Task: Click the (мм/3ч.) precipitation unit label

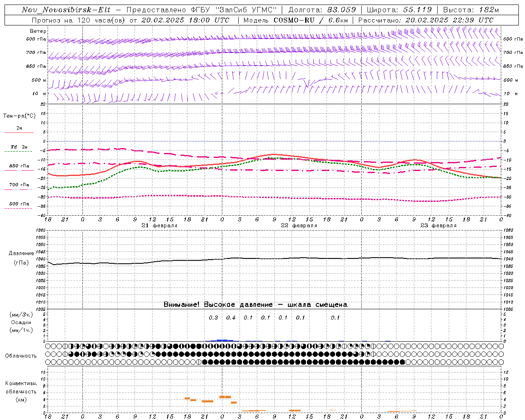Action: pyautogui.click(x=21, y=315)
